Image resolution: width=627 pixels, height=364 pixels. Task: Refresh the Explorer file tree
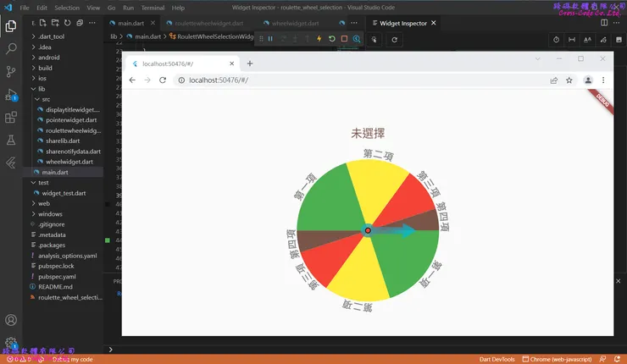[x=67, y=23]
